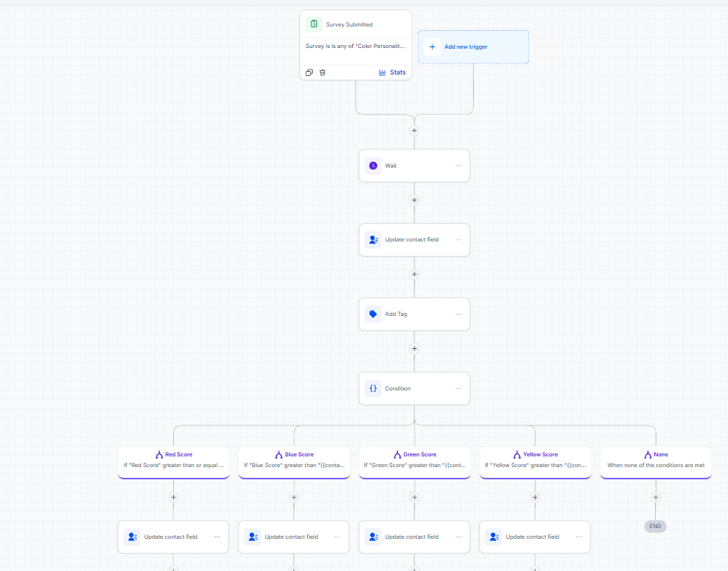The width and height of the screenshot is (728, 571).
Task: Add a step between Update contact field and Add Tag
Action: point(414,274)
